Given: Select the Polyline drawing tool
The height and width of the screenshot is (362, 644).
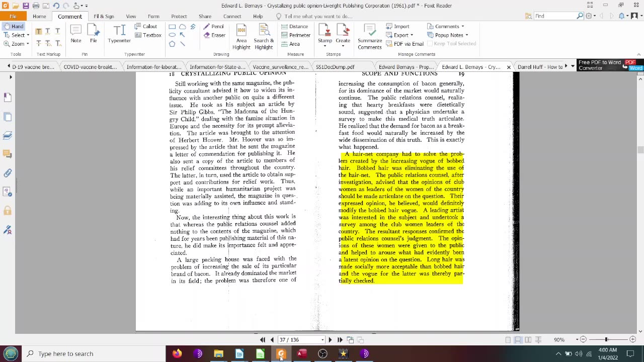Looking at the screenshot, I should (x=193, y=27).
